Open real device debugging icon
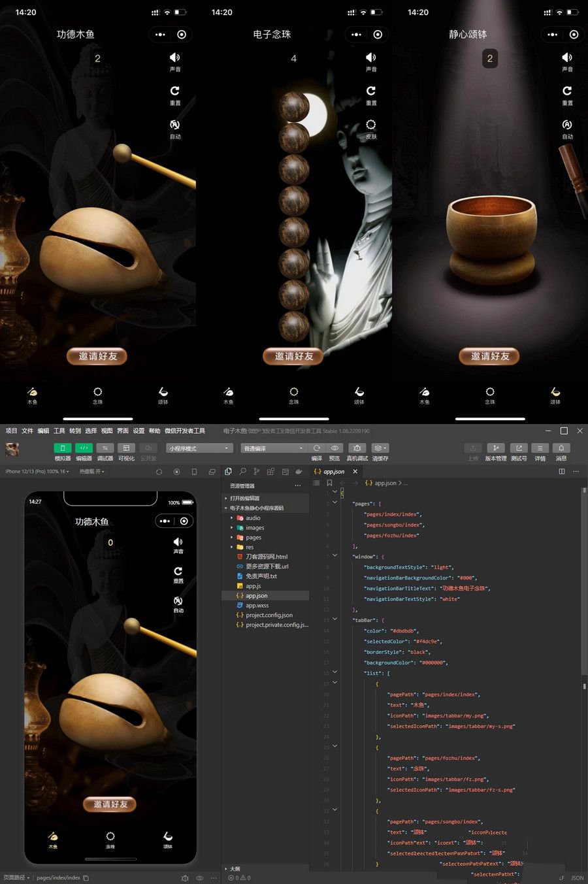588x884 pixels. tap(357, 448)
